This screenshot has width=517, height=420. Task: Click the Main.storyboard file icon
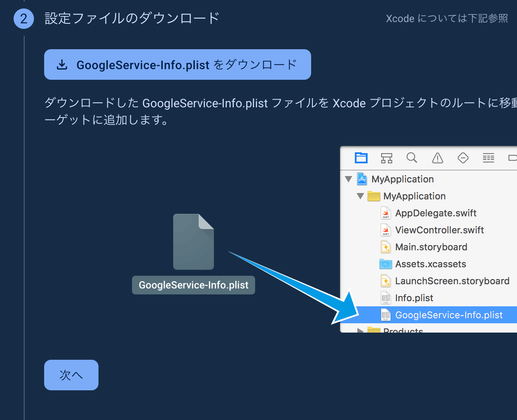pyautogui.click(x=385, y=247)
